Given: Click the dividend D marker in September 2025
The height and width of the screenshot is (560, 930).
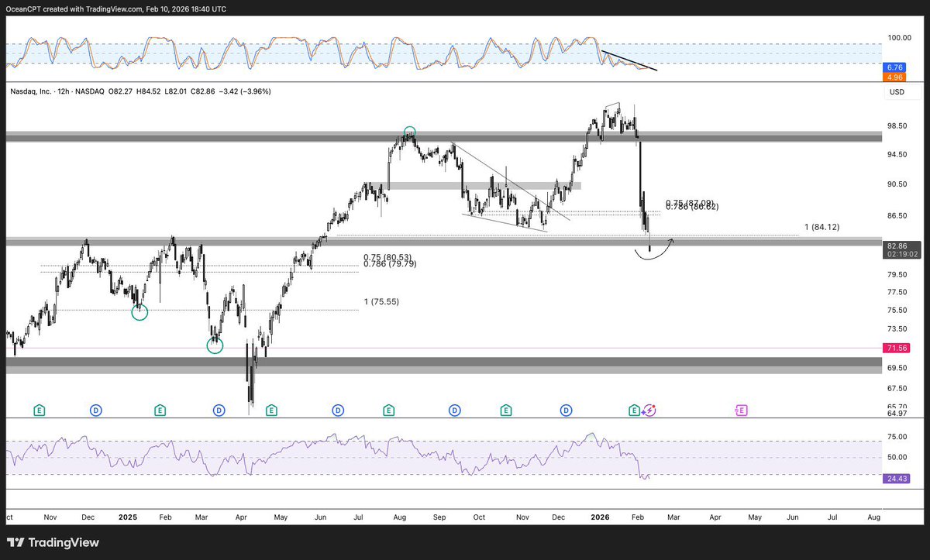Looking at the screenshot, I should click(454, 409).
